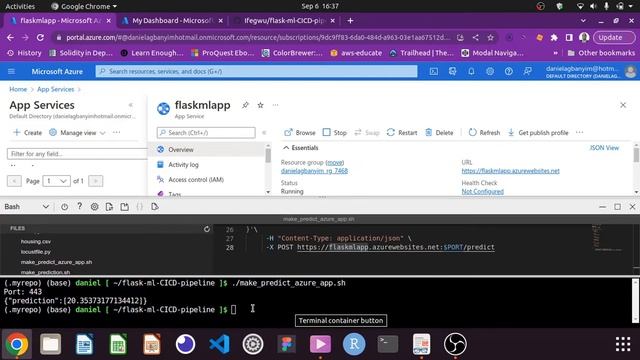
Task: Switch to My Dashboard browser tab
Action: (x=172, y=20)
